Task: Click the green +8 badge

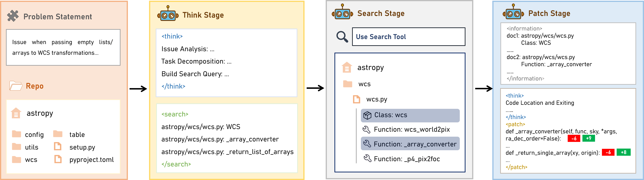Action: 624,152
